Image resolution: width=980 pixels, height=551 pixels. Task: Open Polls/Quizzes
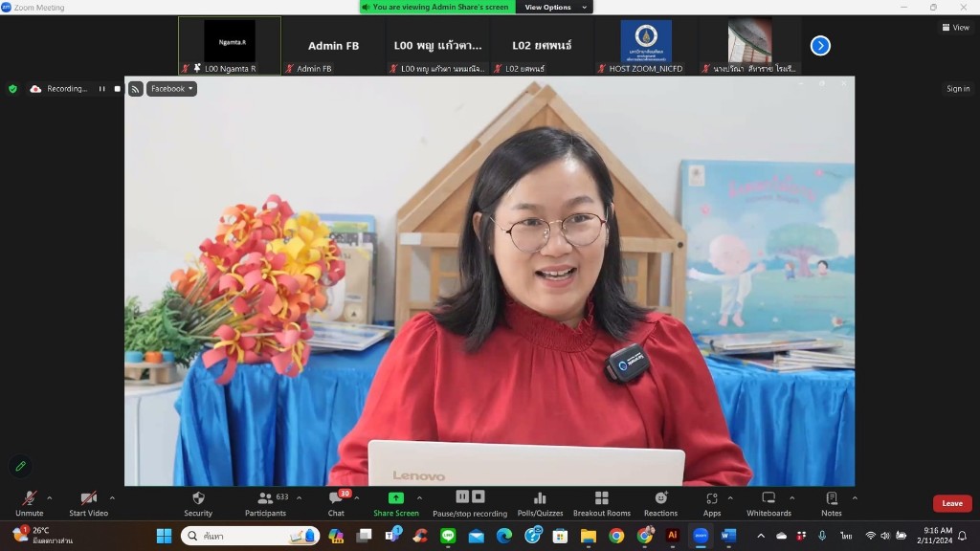coord(540,503)
